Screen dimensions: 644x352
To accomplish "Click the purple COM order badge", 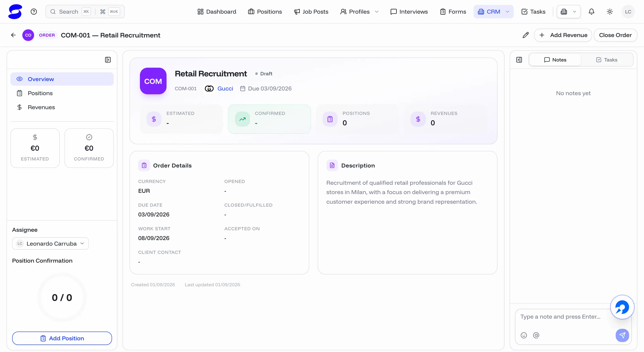I will coord(153,81).
